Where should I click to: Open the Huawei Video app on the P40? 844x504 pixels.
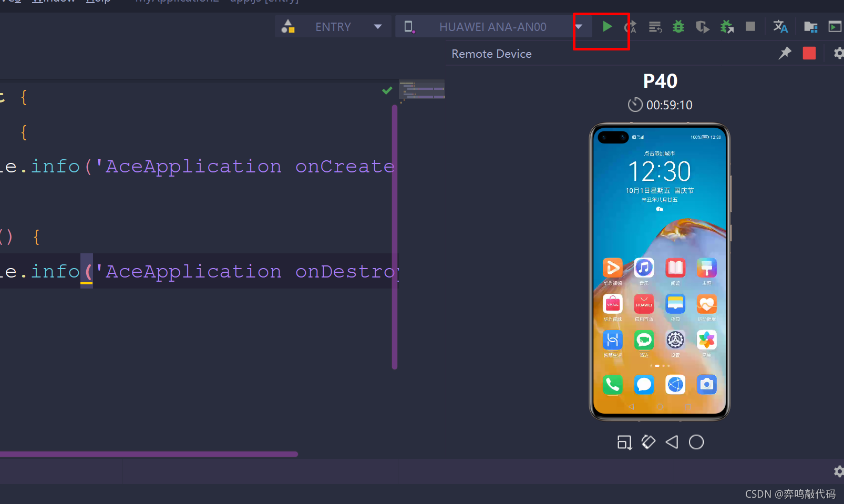613,268
